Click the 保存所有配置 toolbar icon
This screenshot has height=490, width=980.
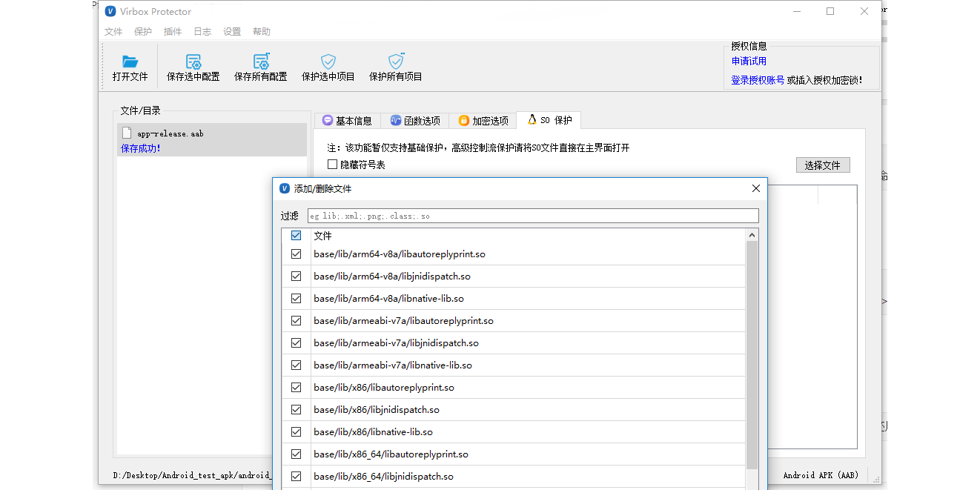261,62
